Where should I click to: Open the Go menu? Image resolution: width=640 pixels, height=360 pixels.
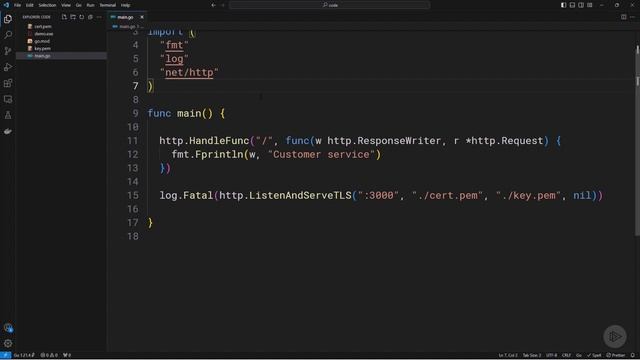78,5
